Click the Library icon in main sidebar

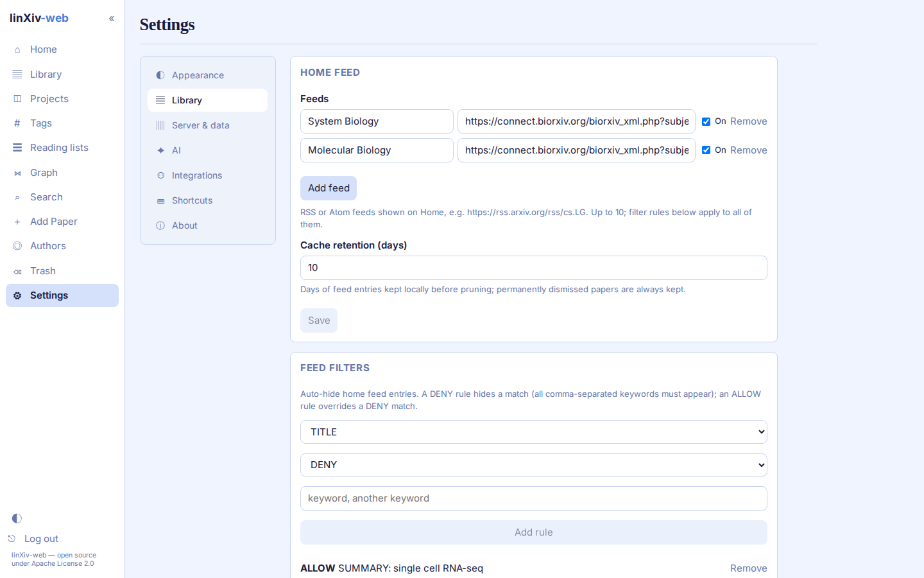pyautogui.click(x=17, y=74)
